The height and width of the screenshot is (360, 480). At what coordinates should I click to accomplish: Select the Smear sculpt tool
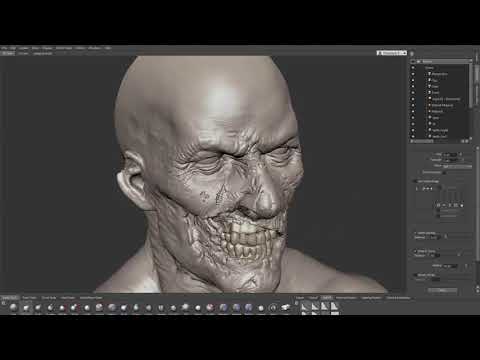click(173, 308)
